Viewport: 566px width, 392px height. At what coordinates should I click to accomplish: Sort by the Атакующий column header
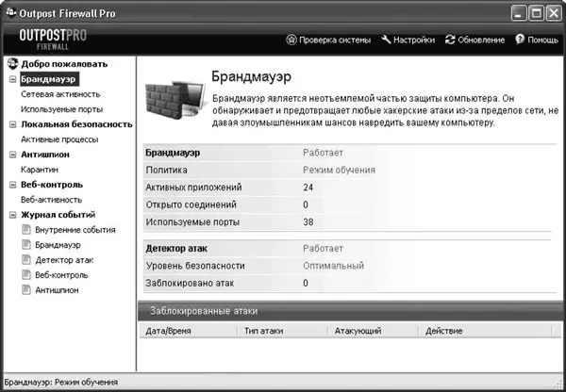click(373, 331)
